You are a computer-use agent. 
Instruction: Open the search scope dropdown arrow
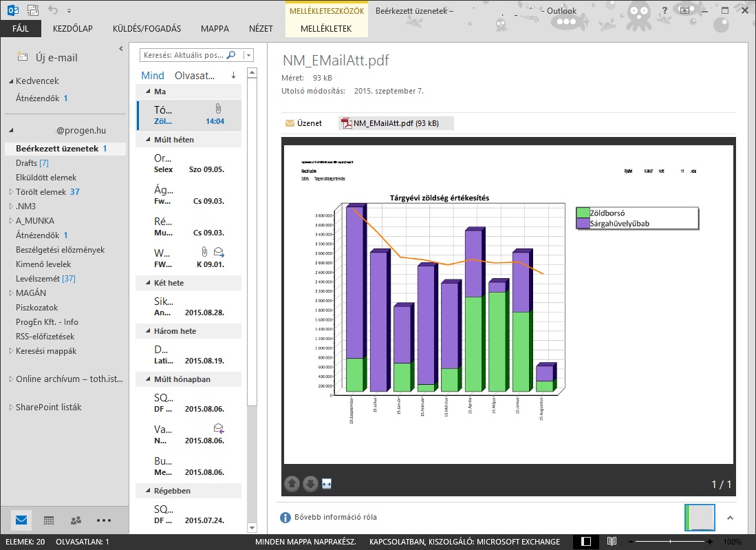pyautogui.click(x=248, y=55)
